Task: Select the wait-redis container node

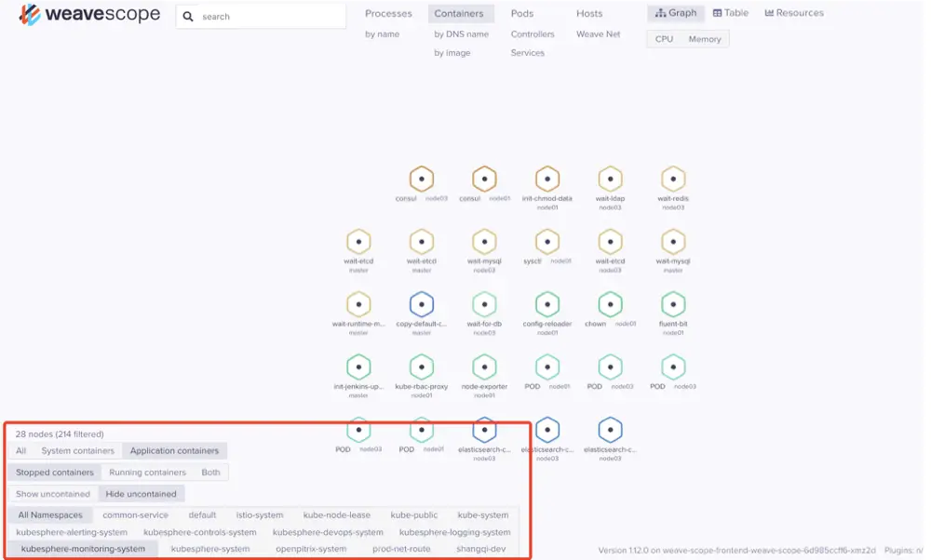Action: click(x=673, y=179)
